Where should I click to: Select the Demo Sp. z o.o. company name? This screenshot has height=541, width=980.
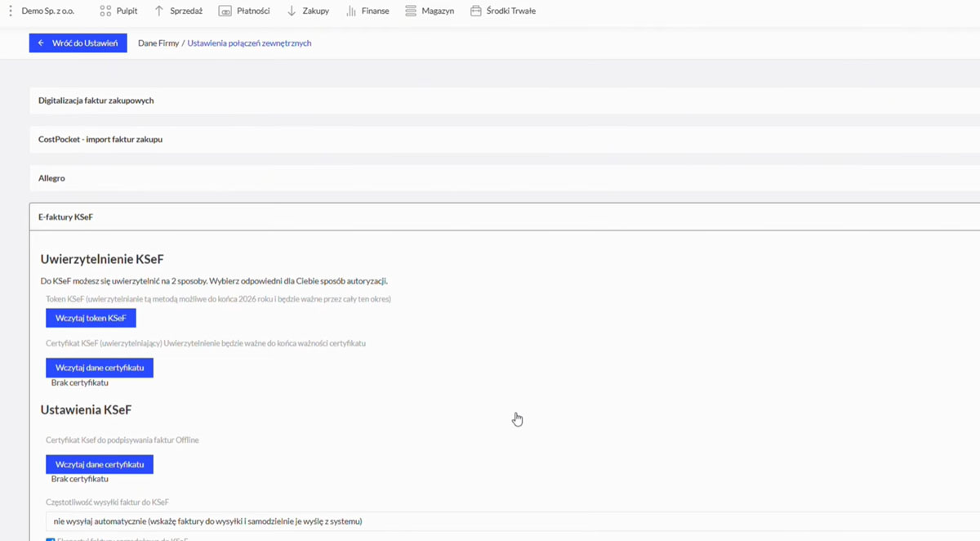click(48, 11)
